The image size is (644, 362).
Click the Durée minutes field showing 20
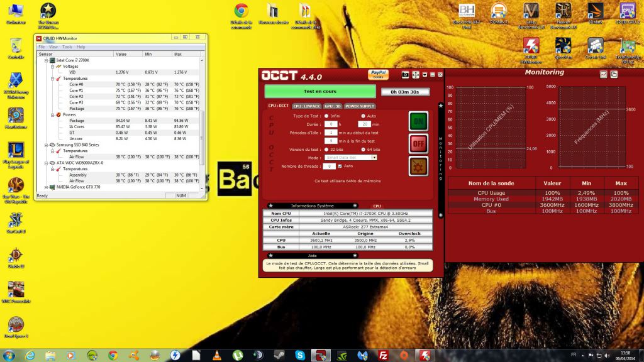click(364, 124)
